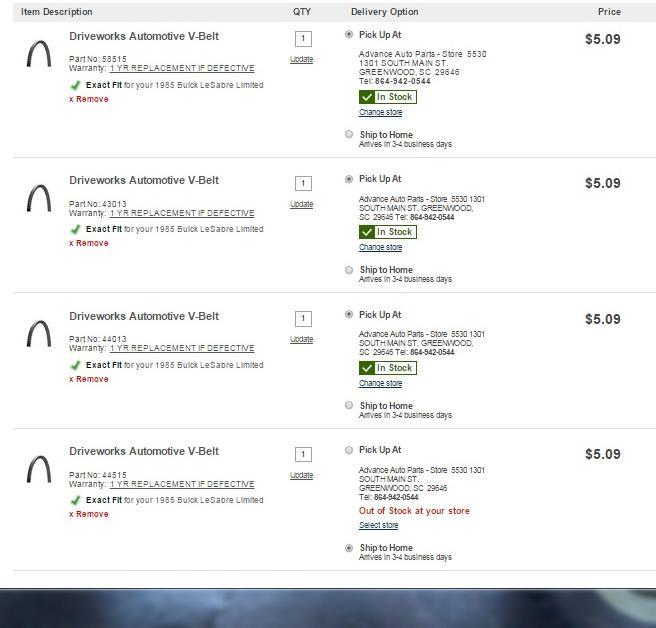The height and width of the screenshot is (628, 656).
Task: Select Ship to Home for part 43013
Action: [349, 270]
